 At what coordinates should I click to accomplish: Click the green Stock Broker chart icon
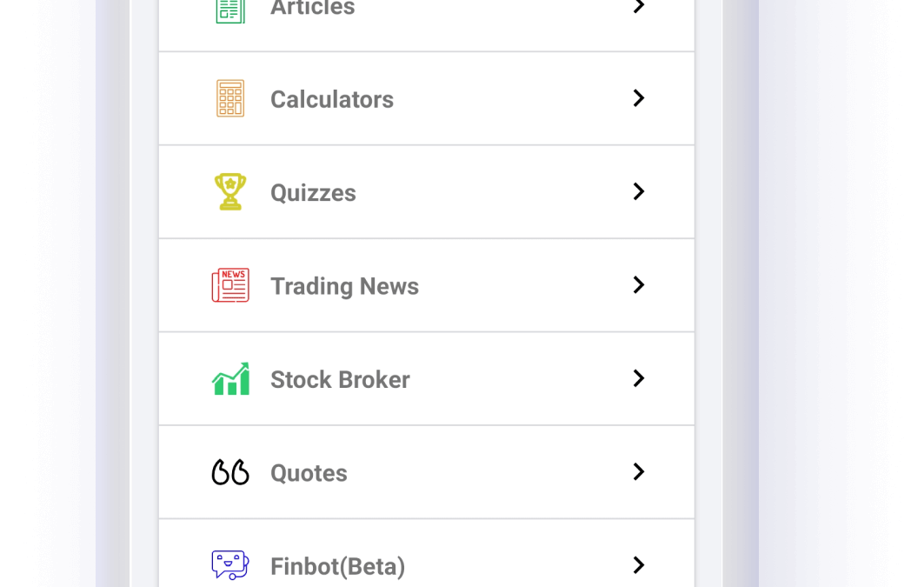229,378
